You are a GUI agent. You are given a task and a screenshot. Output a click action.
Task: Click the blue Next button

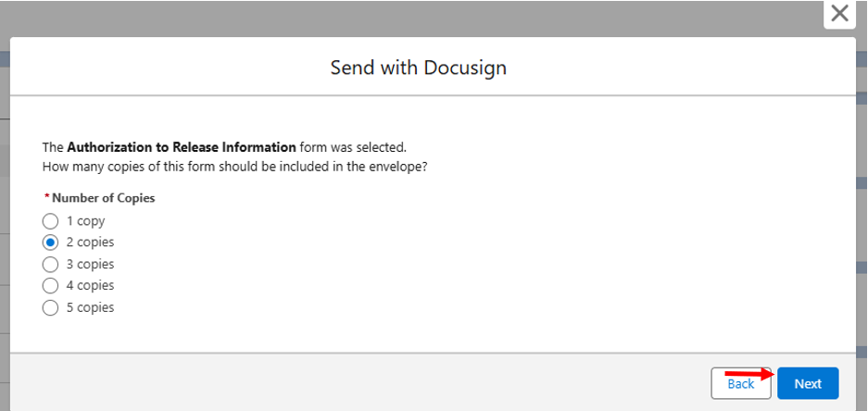(x=808, y=383)
